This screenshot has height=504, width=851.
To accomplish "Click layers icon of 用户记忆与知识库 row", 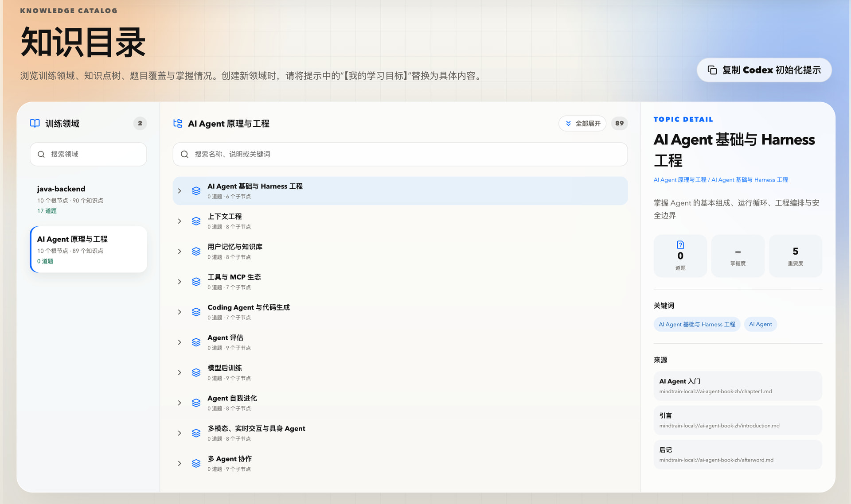I will [196, 252].
